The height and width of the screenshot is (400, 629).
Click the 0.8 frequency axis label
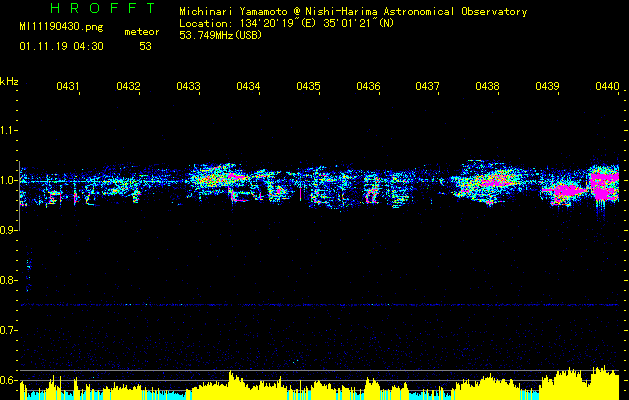[x=8, y=280]
